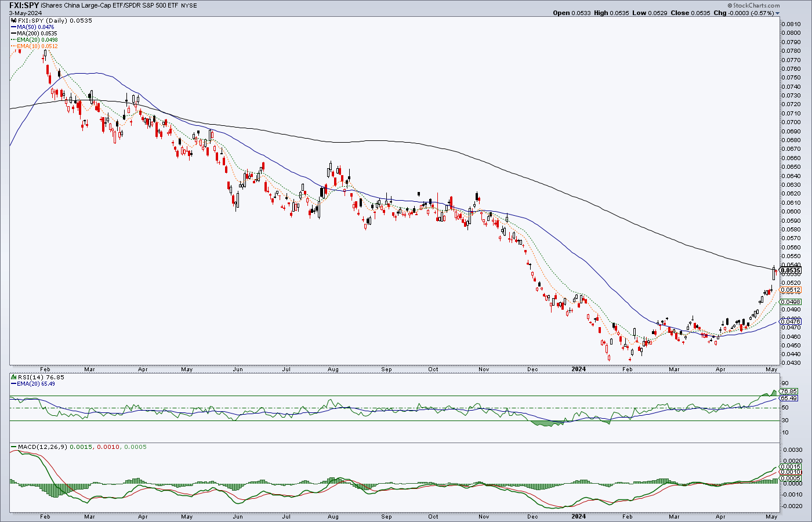Click the green 76.85 tag on the RSI axis
Screen dimensions: 812x522
789,391
